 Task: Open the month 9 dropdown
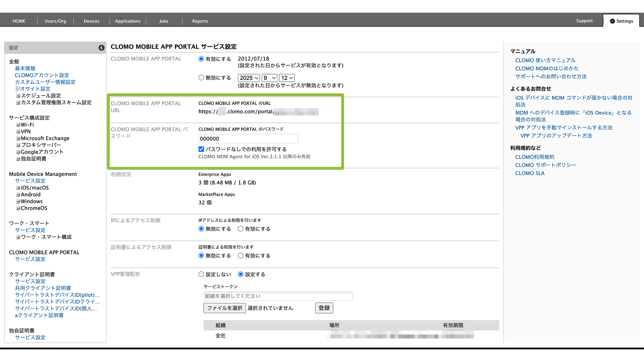click(x=269, y=78)
